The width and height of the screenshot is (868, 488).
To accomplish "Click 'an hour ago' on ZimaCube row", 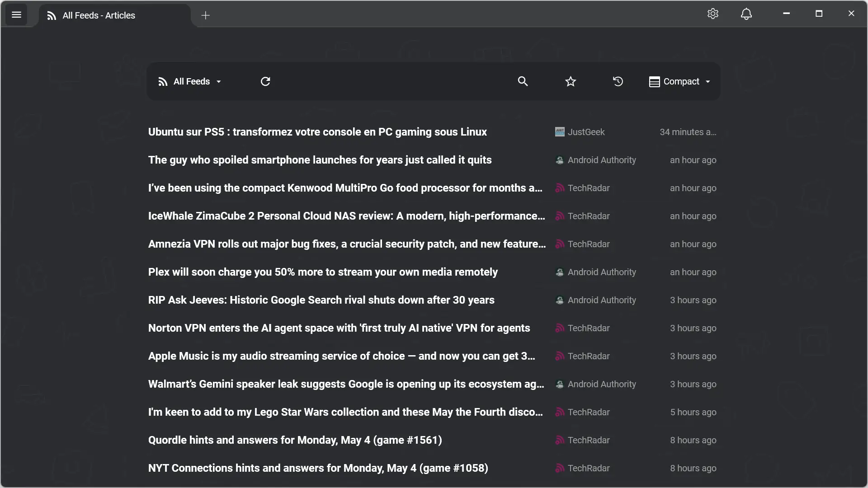I will 693,216.
